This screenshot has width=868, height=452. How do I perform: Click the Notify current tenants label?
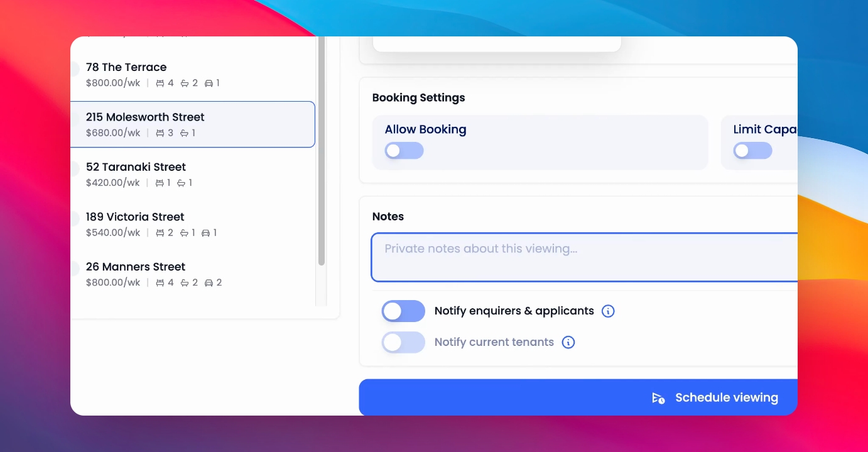coord(494,342)
